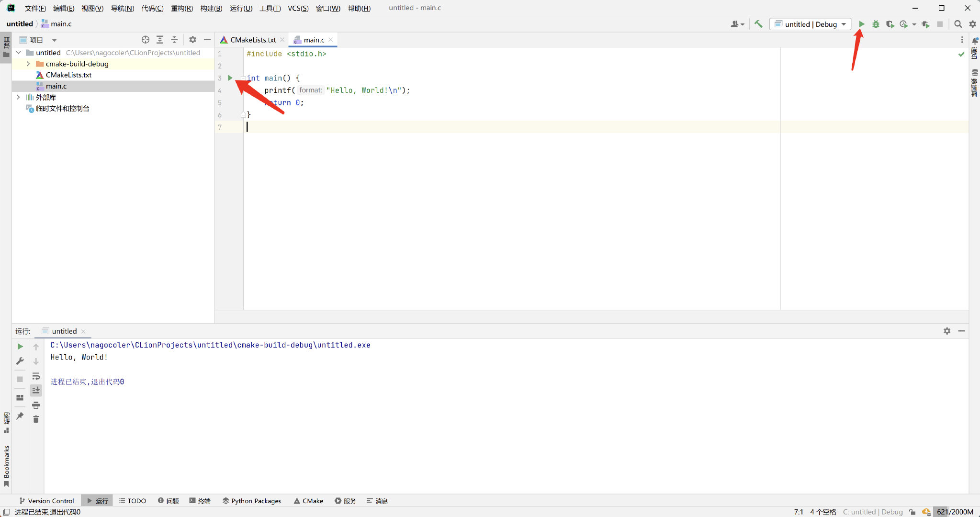Click the Search Everywhere magnifier icon
The width and height of the screenshot is (980, 517).
tap(957, 24)
